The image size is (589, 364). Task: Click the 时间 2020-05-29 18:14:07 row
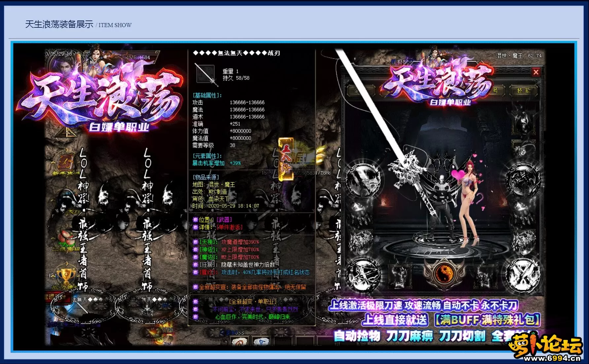click(226, 206)
